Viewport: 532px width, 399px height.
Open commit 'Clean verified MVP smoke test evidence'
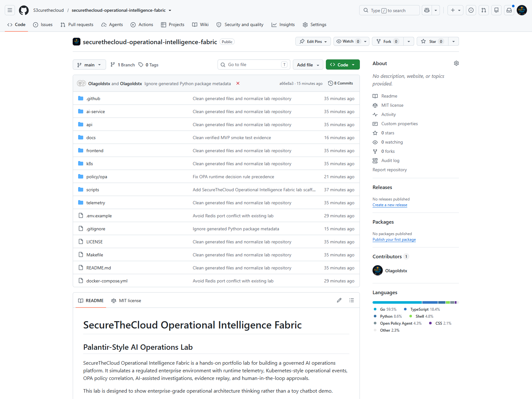(x=232, y=138)
